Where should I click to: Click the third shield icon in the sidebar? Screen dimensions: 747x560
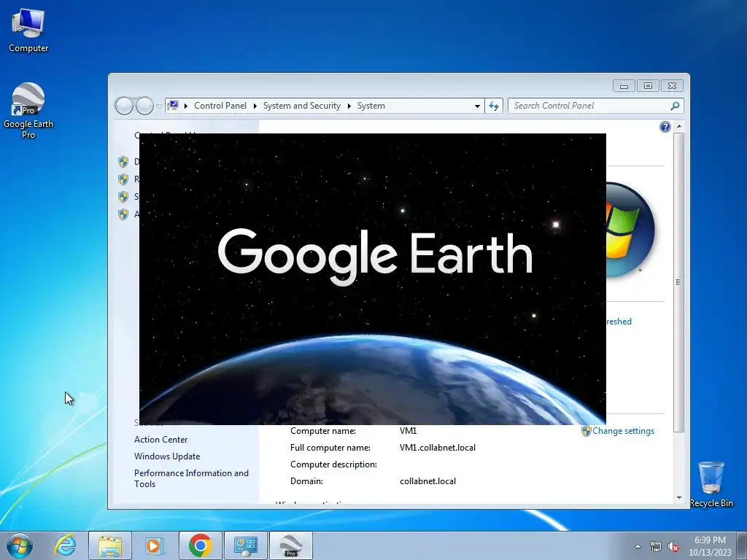tap(123, 197)
